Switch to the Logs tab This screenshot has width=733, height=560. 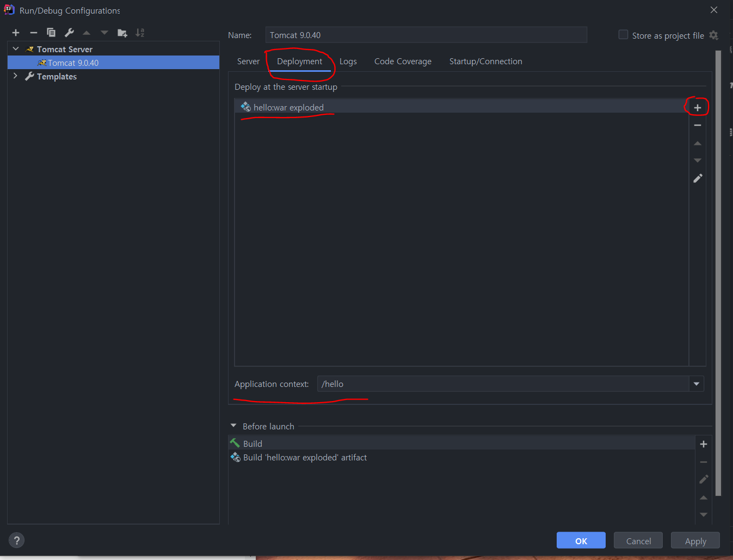348,61
